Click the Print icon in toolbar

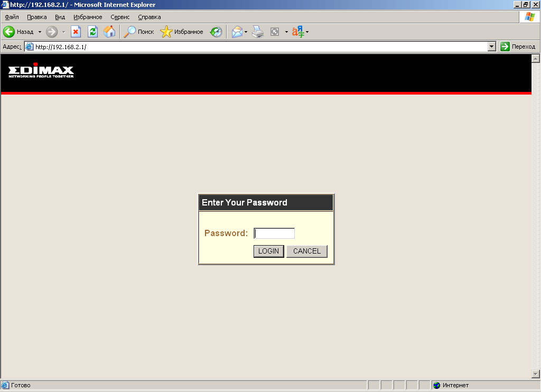(257, 32)
